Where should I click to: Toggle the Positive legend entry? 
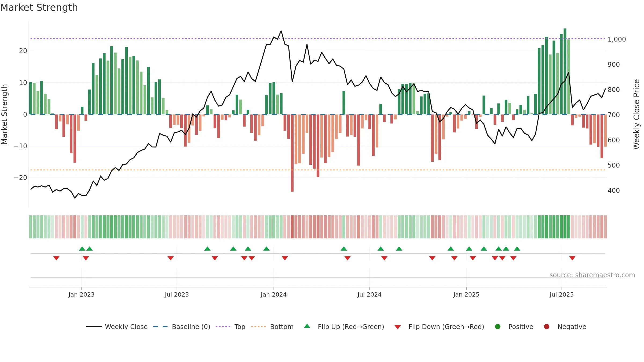coord(514,327)
